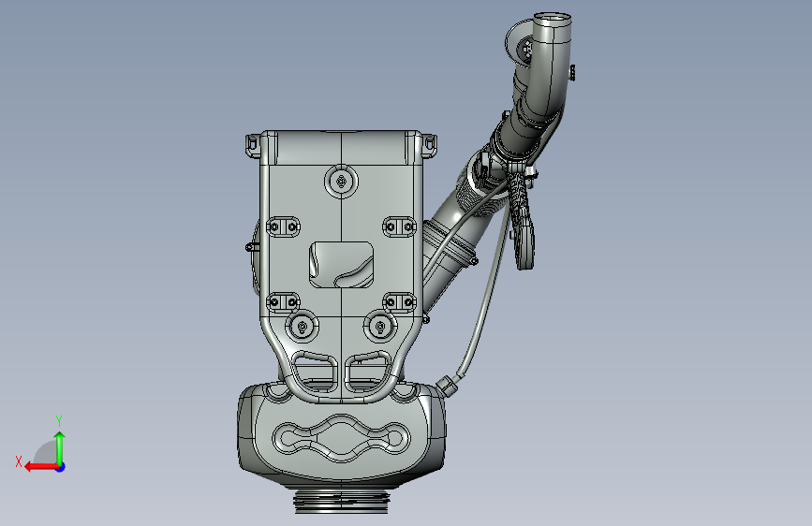Screen dimensions: 812x526
Task: Select the threaded neck at the model's bottom
Action: click(x=341, y=502)
